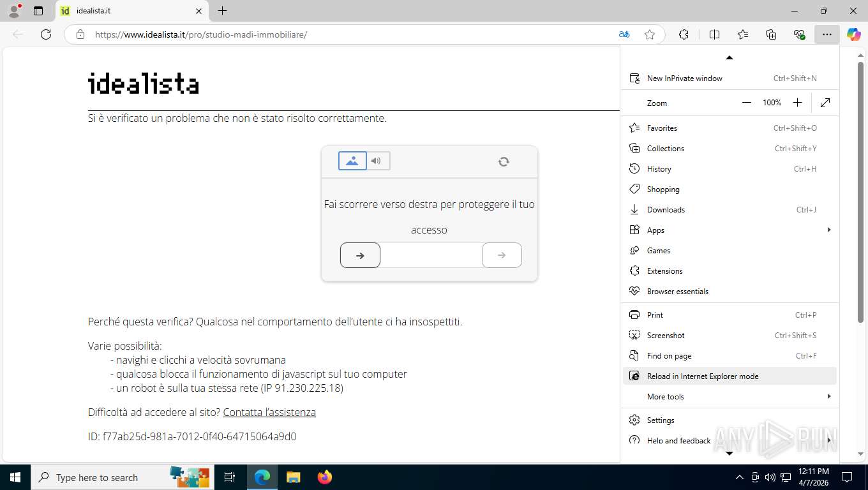Open History menu item
Image resolution: width=868 pixels, height=490 pixels.
point(729,169)
